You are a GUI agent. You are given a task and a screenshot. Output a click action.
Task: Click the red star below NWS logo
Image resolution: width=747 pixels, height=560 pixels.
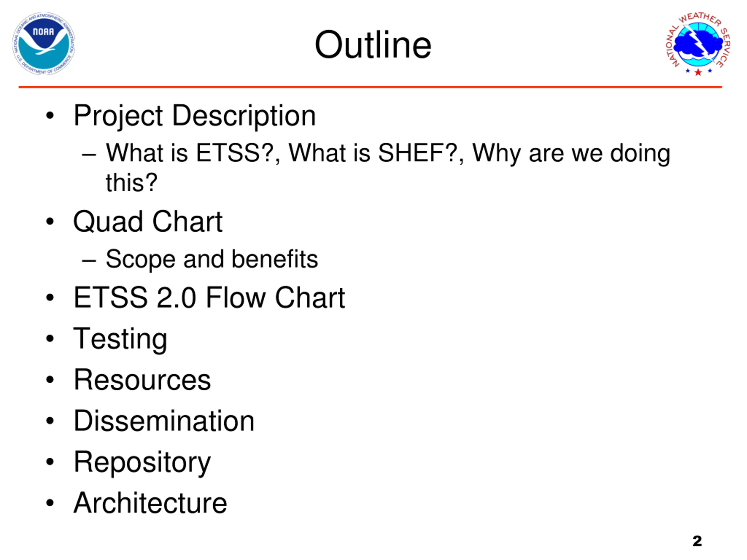[698, 72]
